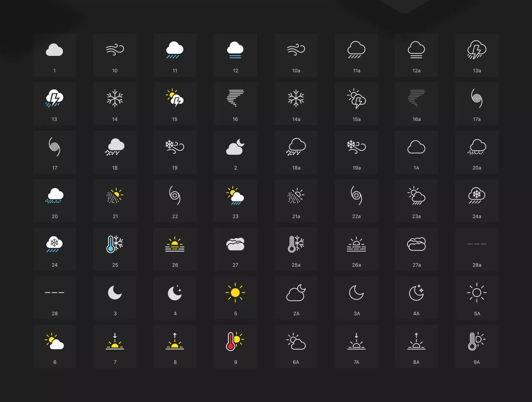Image resolution: width=532 pixels, height=402 pixels.
Task: Click the blowing snow wind icon 19
Action: point(175,147)
